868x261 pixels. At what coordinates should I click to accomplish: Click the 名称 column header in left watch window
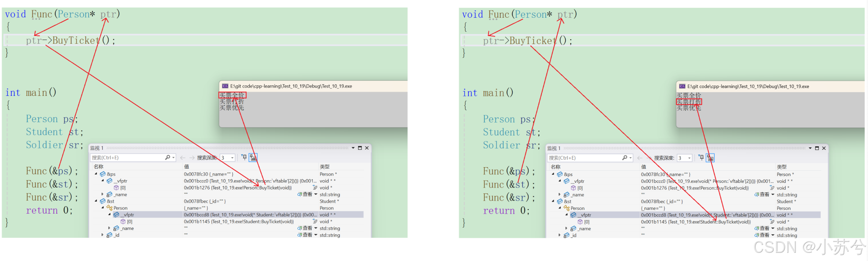[x=99, y=166]
